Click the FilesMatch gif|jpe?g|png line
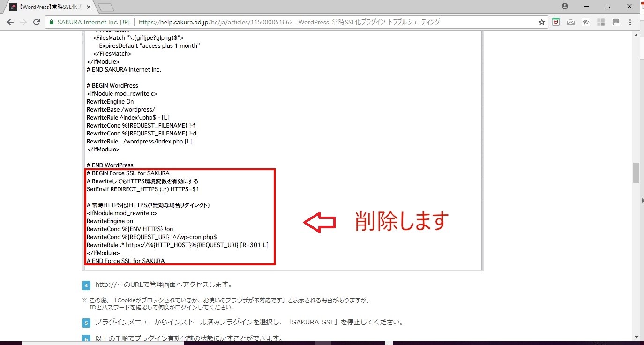Viewport: 644px width, 345px height. 138,38
